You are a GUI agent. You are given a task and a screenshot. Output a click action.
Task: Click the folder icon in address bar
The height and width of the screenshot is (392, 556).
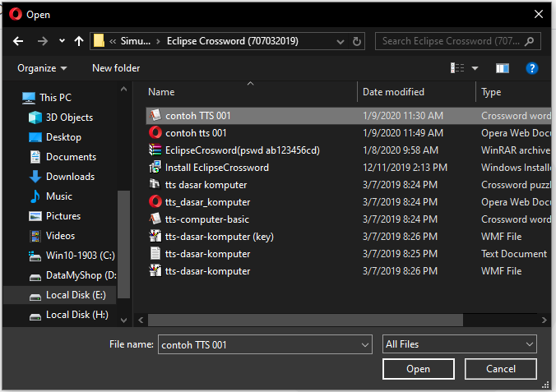point(99,41)
